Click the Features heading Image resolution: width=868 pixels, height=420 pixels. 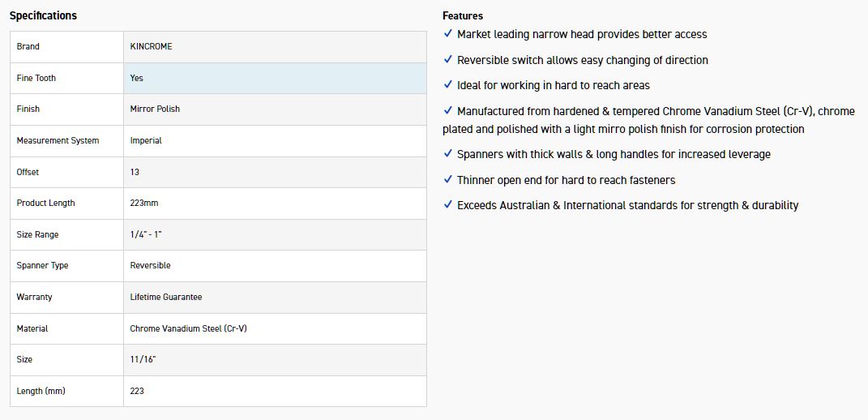point(463,15)
